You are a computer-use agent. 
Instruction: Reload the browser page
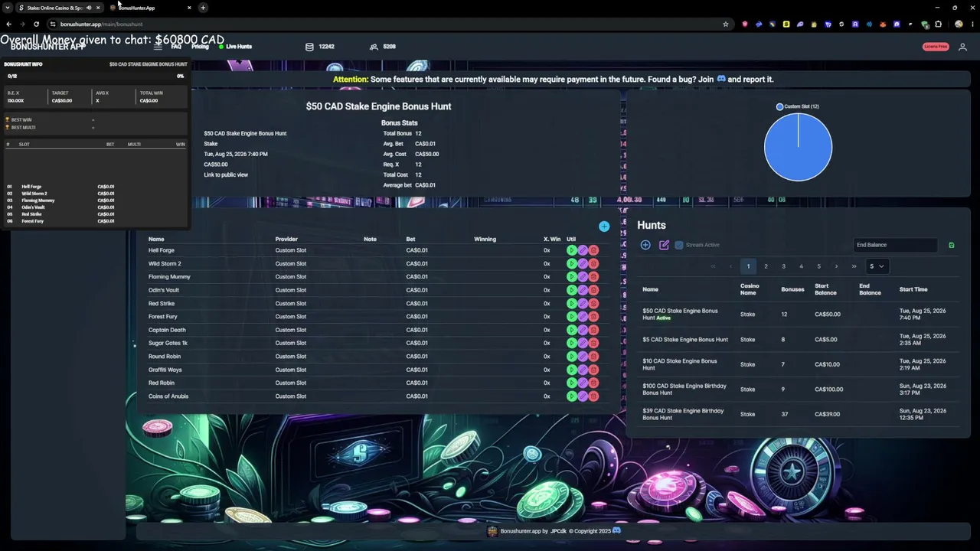(x=36, y=24)
